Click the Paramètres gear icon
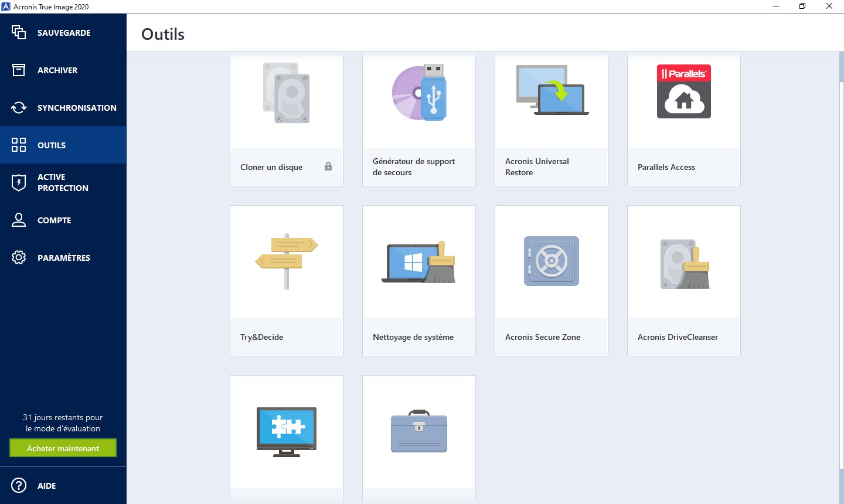This screenshot has height=504, width=844. 19,257
